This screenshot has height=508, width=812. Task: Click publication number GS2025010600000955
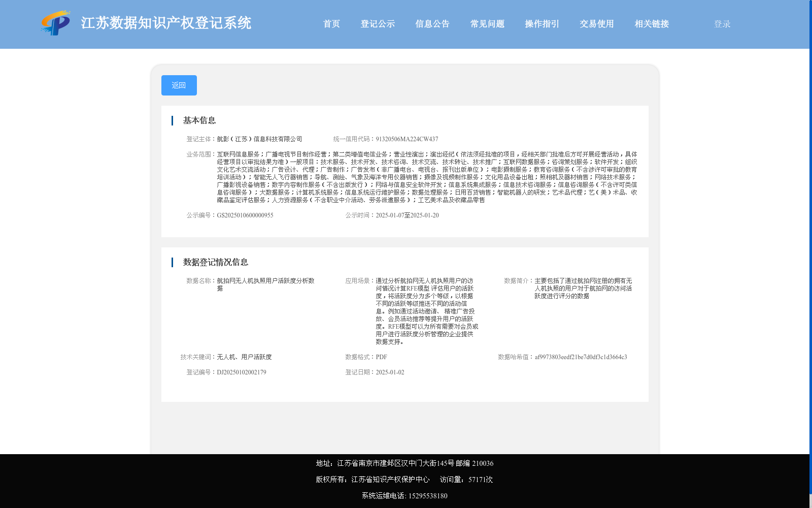[245, 215]
